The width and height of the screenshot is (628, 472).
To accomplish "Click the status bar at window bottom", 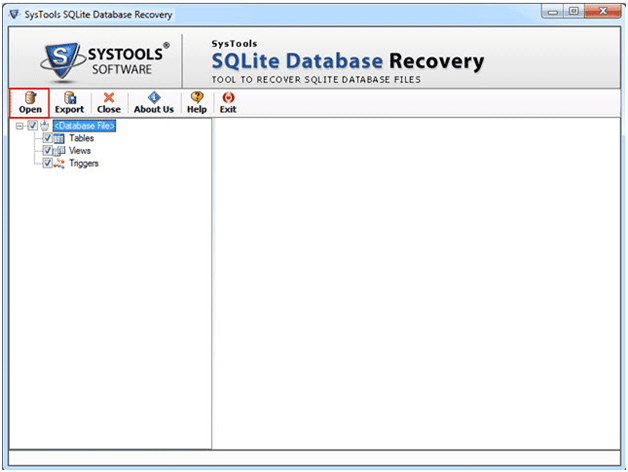I will coord(314,458).
